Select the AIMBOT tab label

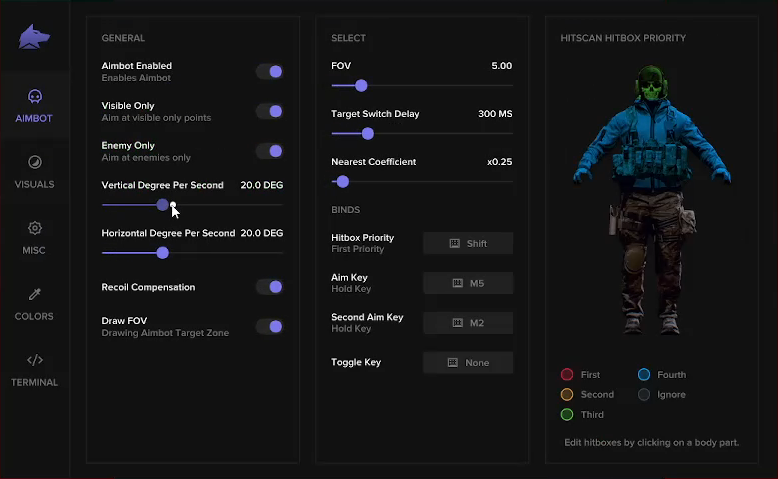click(34, 119)
